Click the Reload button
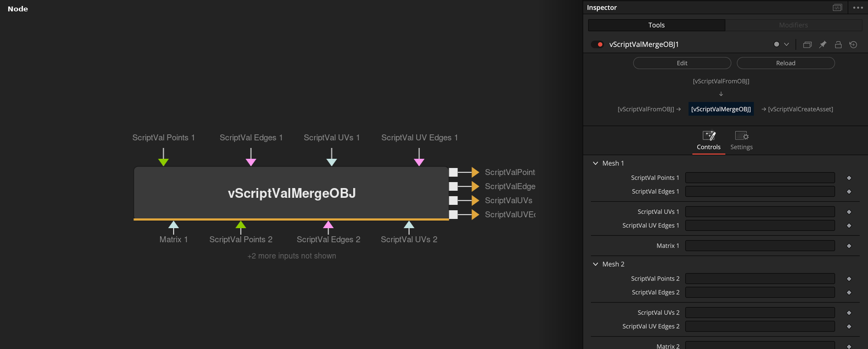Viewport: 868px width, 349px height. 786,63
